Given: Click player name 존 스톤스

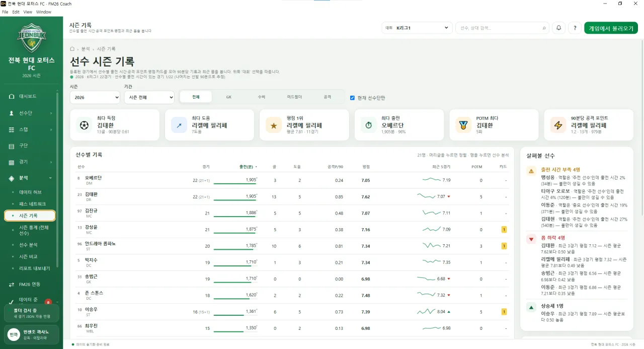Looking at the screenshot, I should 94,293.
